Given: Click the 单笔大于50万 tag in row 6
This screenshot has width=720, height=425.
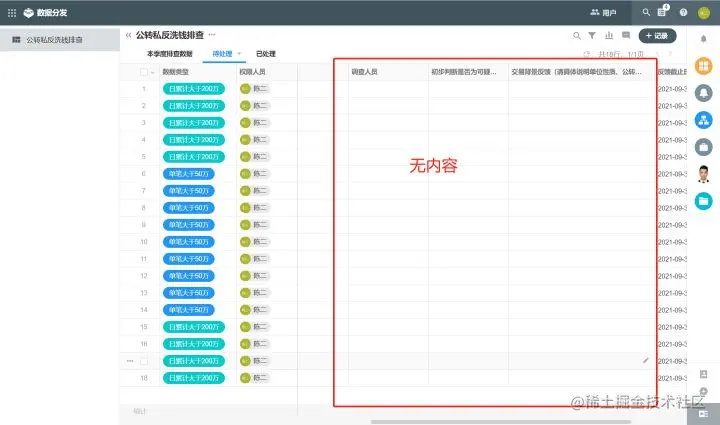Looking at the screenshot, I should [x=189, y=174].
